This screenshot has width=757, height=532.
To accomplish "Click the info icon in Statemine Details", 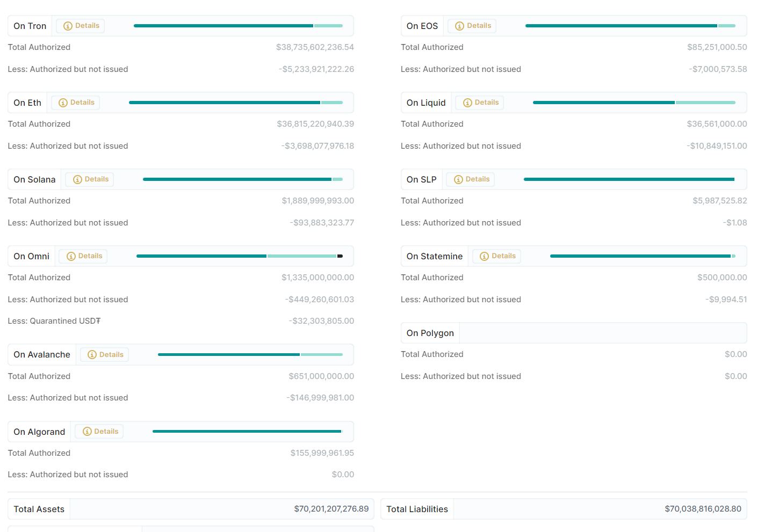I will tap(484, 256).
